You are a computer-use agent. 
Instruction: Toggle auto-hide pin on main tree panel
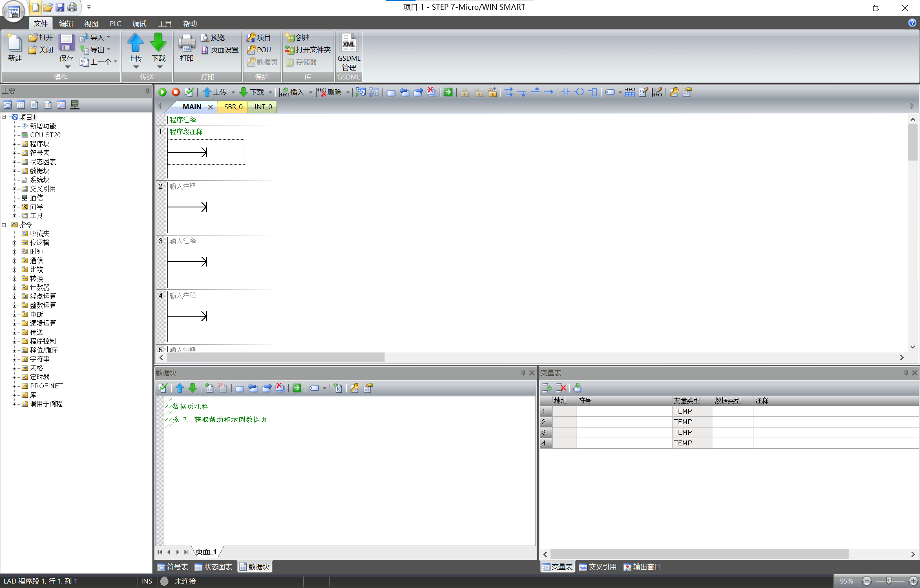147,91
